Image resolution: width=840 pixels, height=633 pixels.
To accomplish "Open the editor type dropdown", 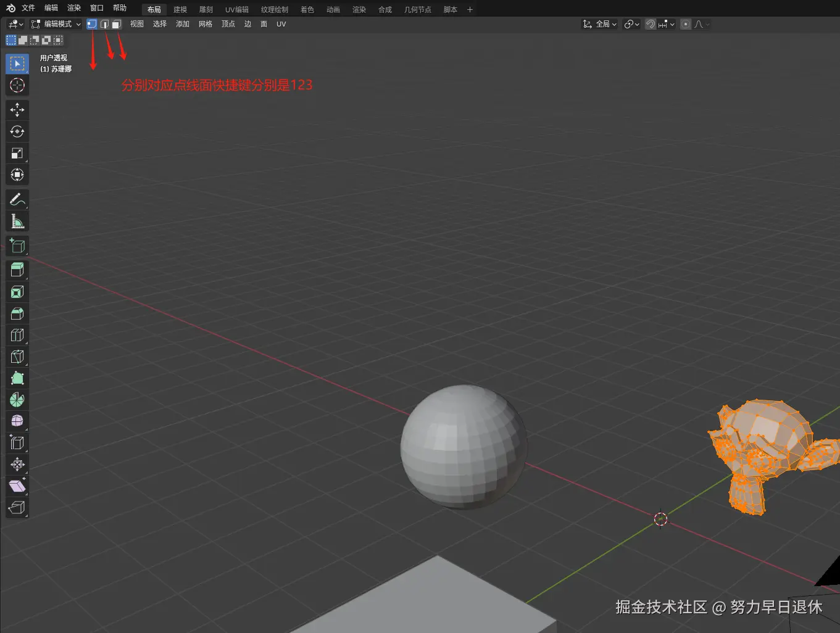I will 15,24.
